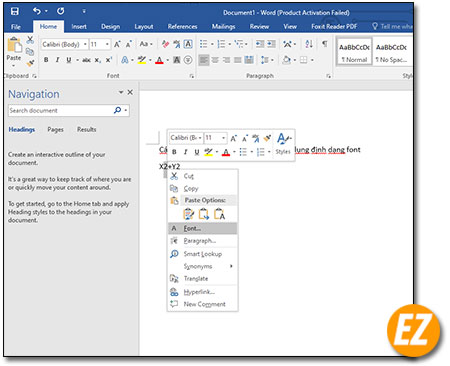Screen dimensions: 450x366
Task: Click the Numbering list icon in ribbon
Action: 221,44
